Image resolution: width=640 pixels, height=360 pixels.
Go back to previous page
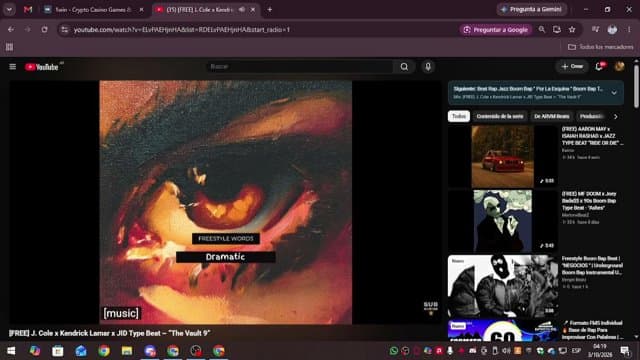pos(11,29)
